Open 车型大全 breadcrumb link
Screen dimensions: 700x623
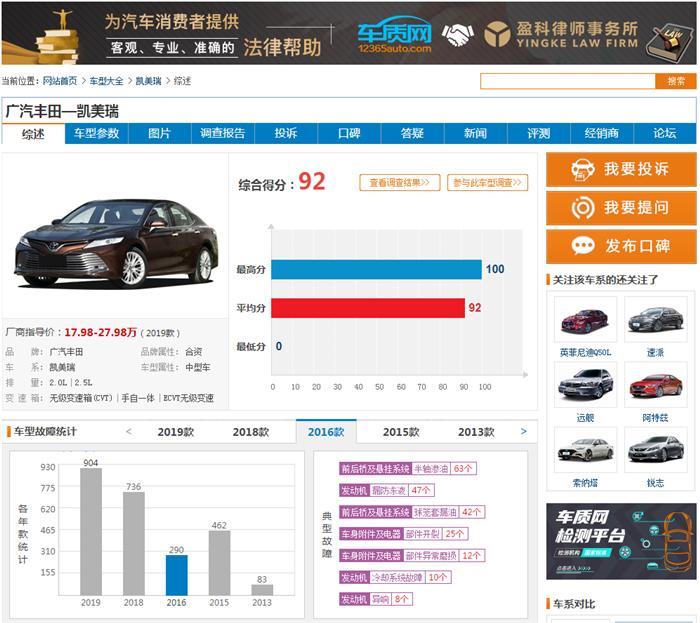coord(106,81)
